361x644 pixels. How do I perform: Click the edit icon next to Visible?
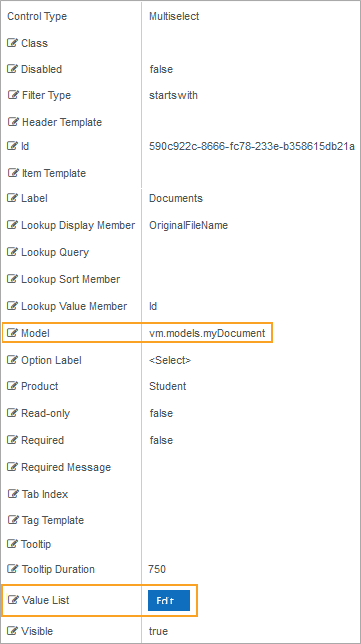click(13, 631)
